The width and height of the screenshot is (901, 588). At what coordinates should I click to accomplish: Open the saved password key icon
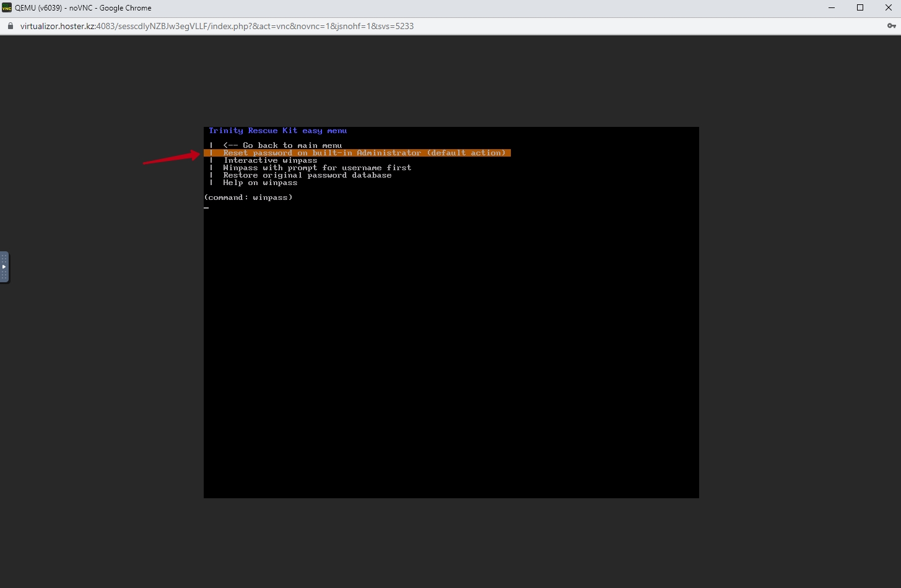pyautogui.click(x=892, y=26)
